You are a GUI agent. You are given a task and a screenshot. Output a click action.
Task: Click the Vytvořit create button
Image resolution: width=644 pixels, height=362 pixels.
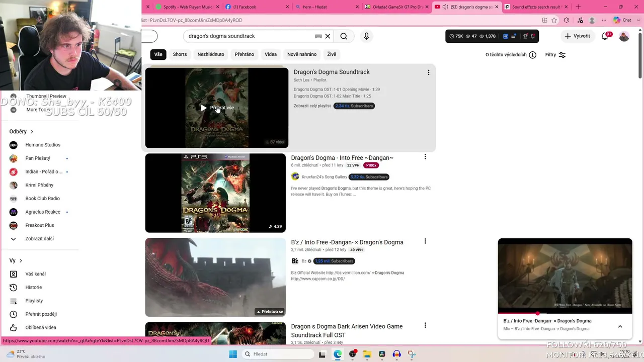[577, 36]
